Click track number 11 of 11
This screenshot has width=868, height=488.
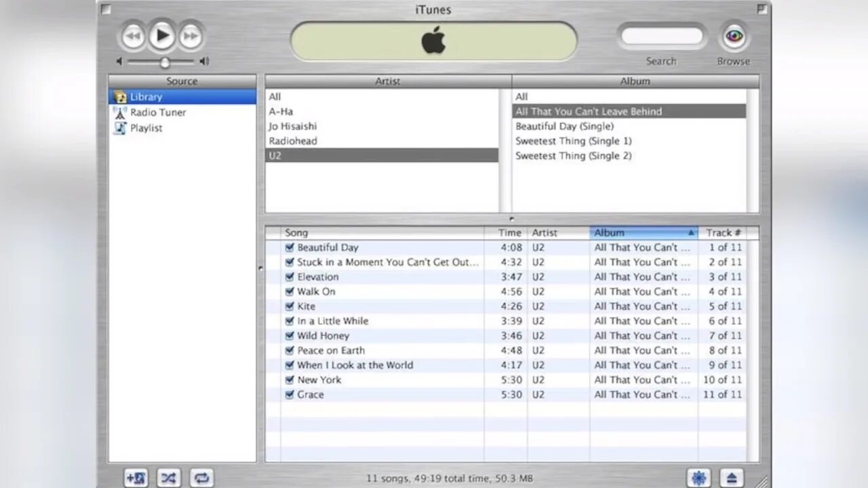coord(722,394)
